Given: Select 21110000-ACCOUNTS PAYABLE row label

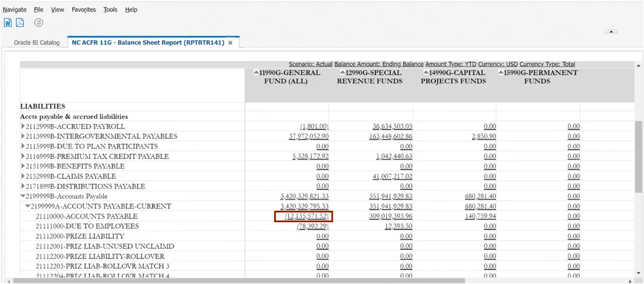Looking at the screenshot, I should (x=87, y=216).
